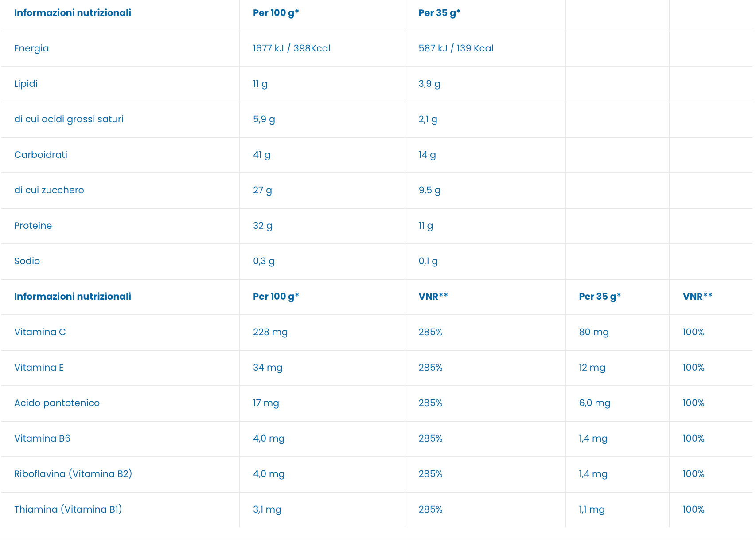Click the Energia row label

(x=31, y=48)
